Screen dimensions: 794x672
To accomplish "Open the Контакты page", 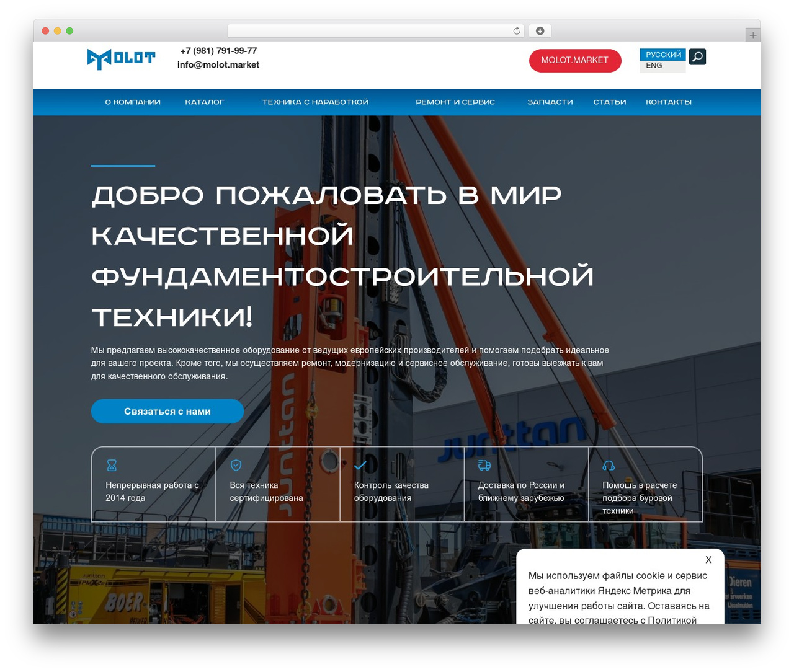I will pyautogui.click(x=669, y=102).
